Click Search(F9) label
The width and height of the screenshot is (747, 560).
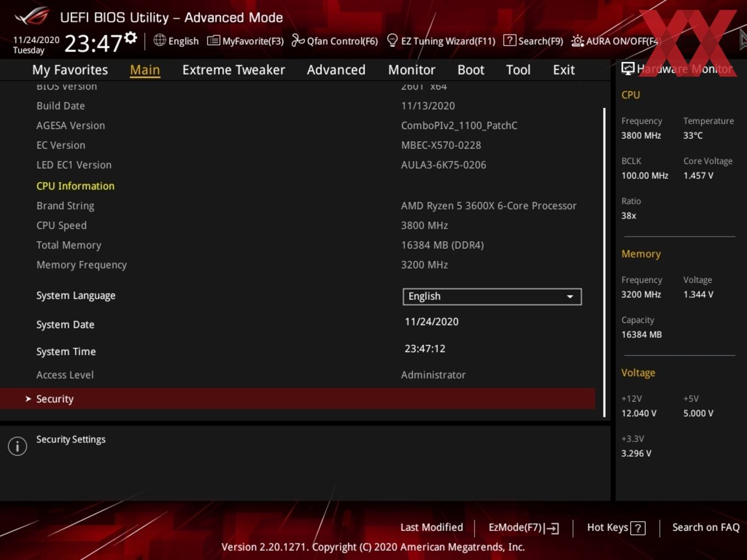click(x=540, y=41)
